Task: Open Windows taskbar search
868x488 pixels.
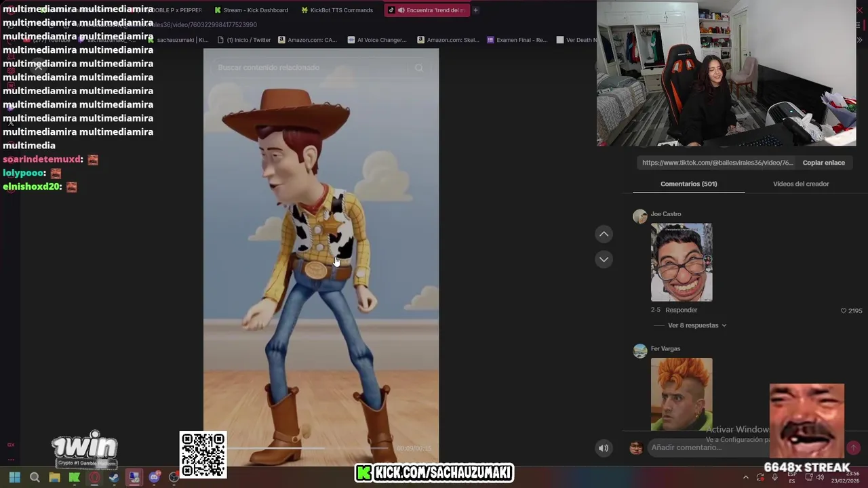Action: 35,477
